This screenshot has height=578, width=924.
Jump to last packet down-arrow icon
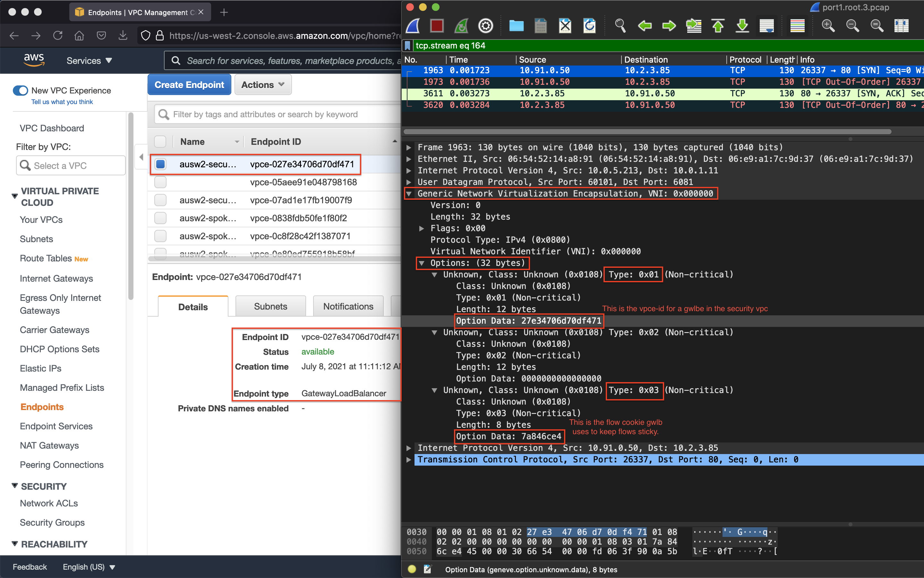click(x=742, y=26)
